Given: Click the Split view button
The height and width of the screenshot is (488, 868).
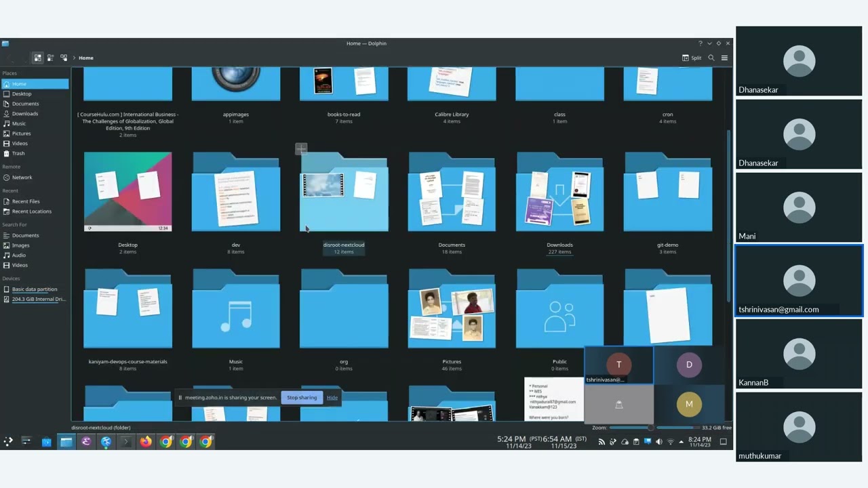Looking at the screenshot, I should pos(692,58).
